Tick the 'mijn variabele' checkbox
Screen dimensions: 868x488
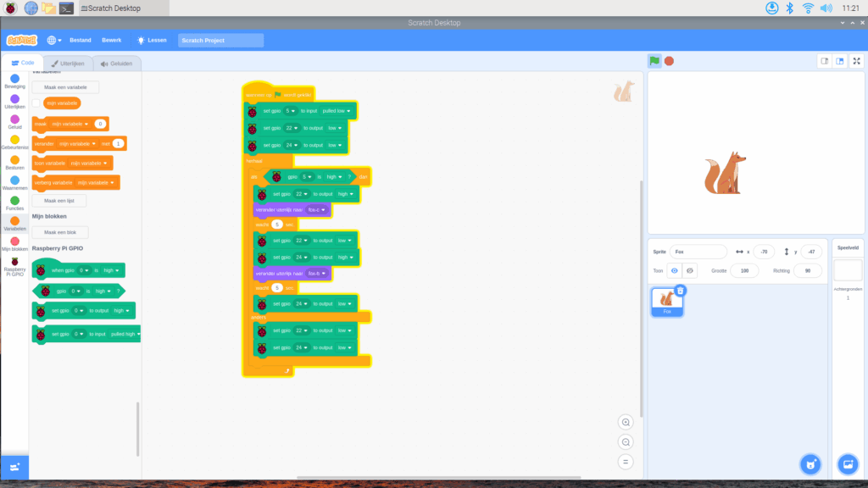click(36, 103)
